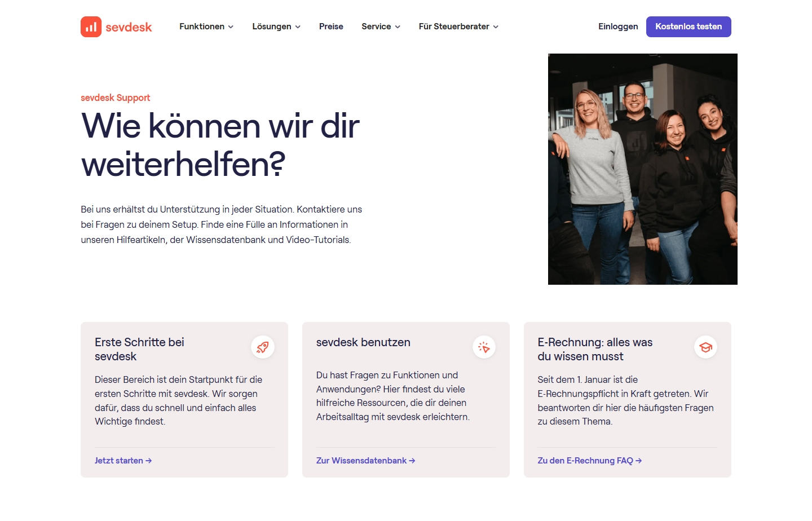Click the cursor icon on sevdesk benutzen card

484,347
